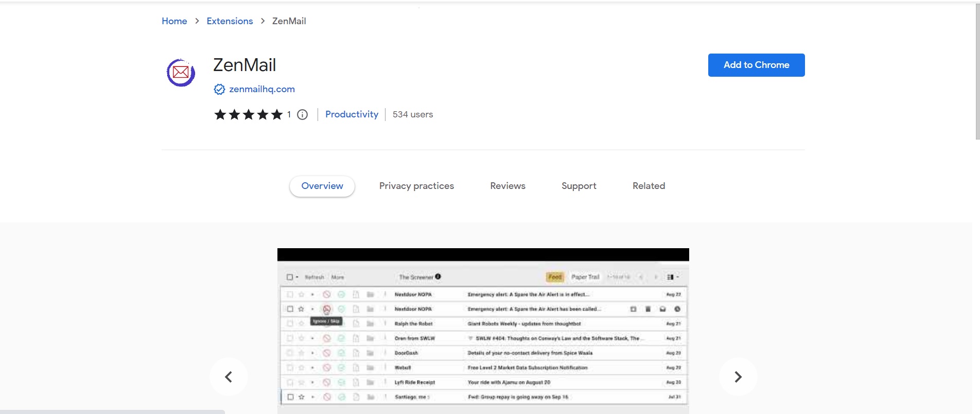This screenshot has height=414, width=980.
Task: Open the rating info icon
Action: [303, 115]
